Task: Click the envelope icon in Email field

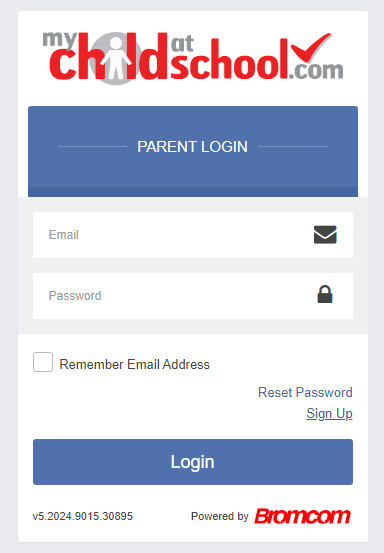Action: click(325, 235)
